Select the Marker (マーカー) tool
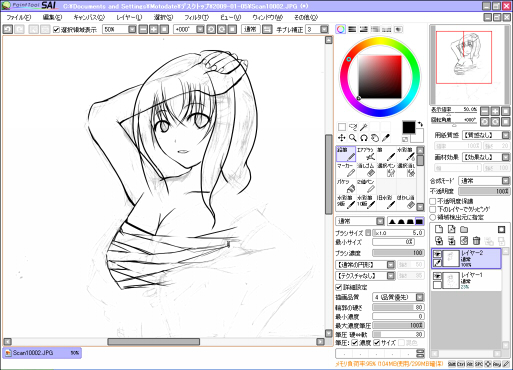This screenshot has width=513, height=370. (x=346, y=170)
